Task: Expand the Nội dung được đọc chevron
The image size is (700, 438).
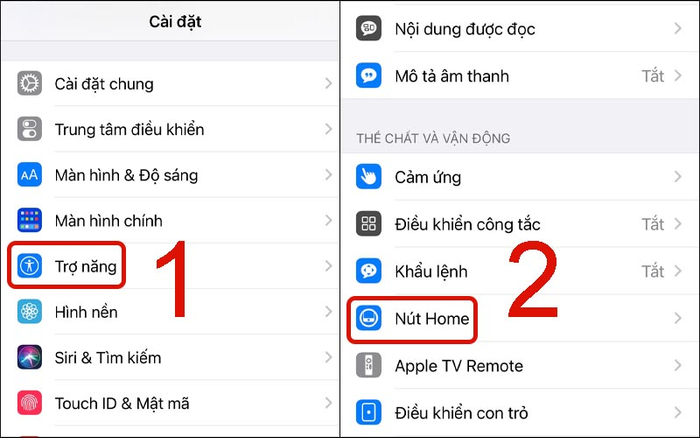Action: pos(678,29)
